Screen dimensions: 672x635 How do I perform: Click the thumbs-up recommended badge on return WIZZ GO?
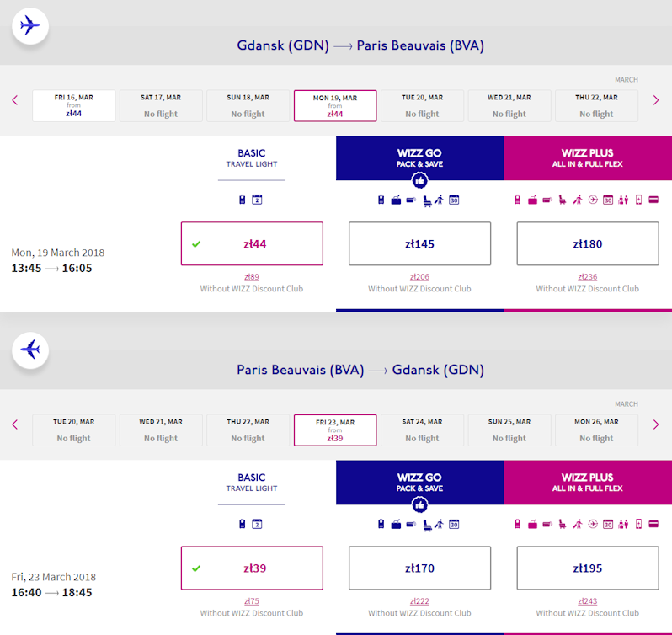pyautogui.click(x=419, y=504)
